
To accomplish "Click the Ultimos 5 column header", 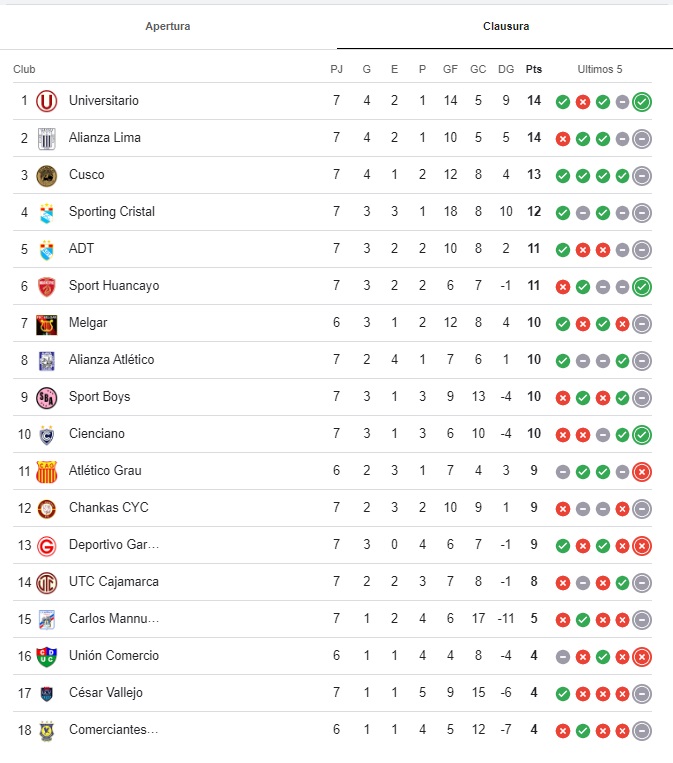I will click(x=600, y=69).
